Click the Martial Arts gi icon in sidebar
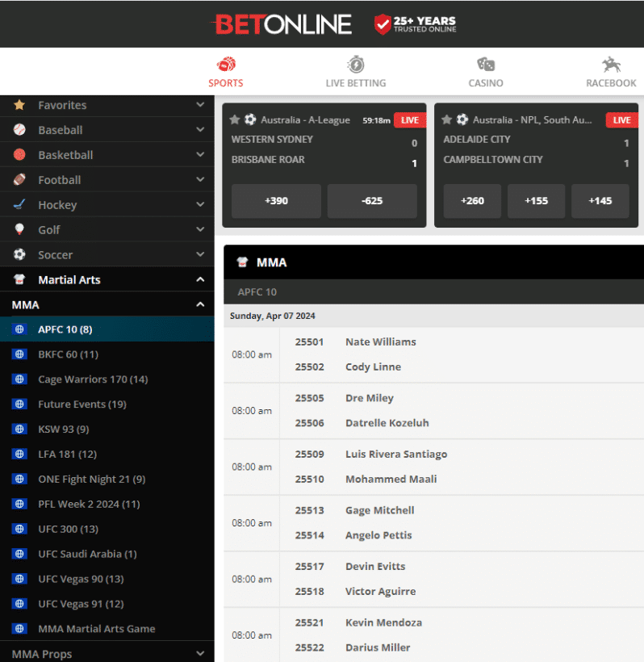 19,279
